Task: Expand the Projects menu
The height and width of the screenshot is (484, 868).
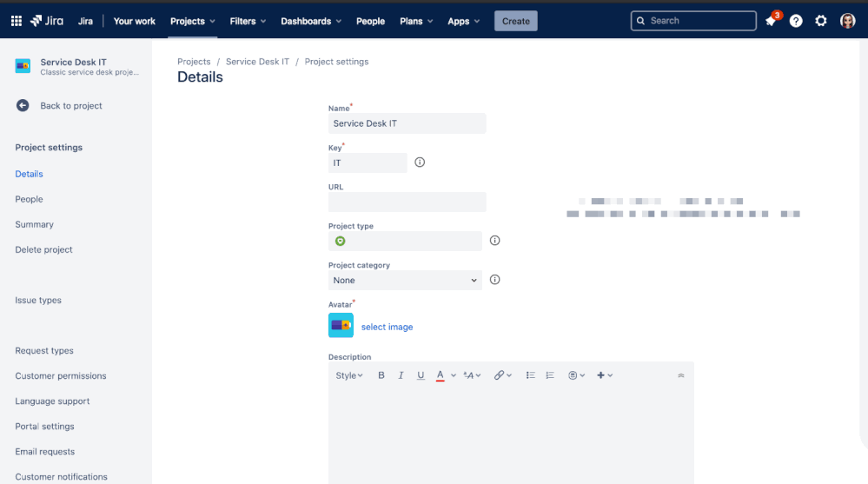Action: point(193,21)
